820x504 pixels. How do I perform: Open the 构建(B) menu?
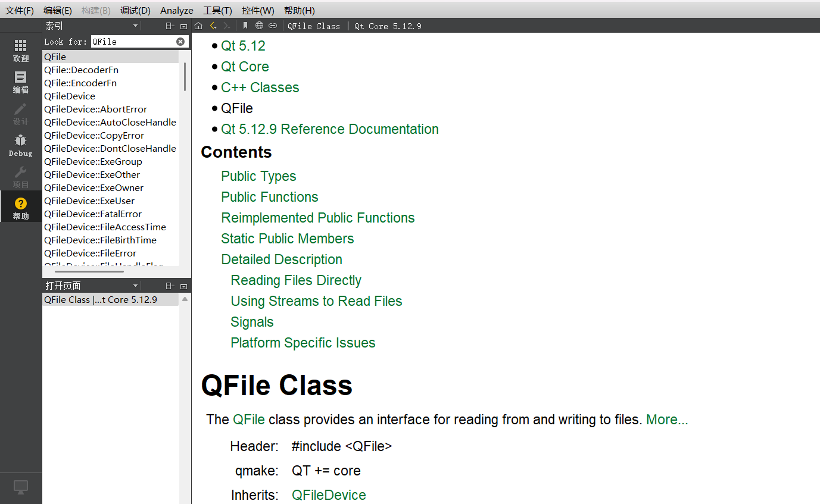tap(96, 10)
